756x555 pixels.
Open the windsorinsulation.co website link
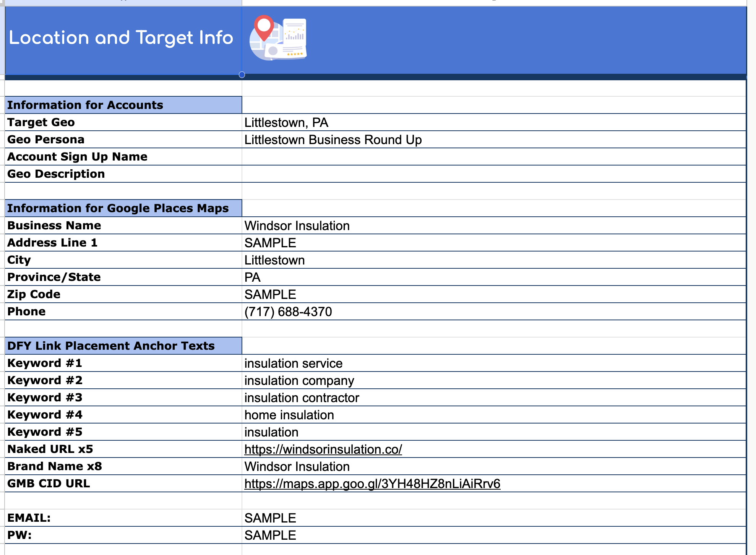pos(323,450)
